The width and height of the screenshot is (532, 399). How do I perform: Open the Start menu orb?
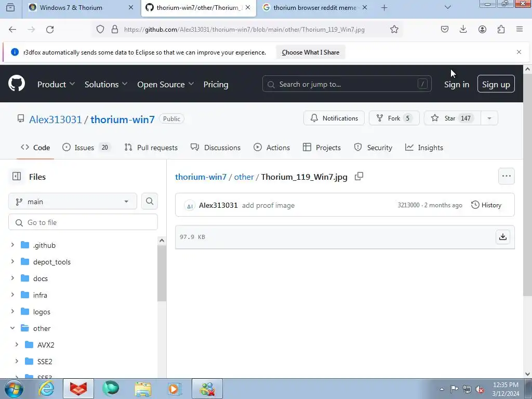[14, 389]
